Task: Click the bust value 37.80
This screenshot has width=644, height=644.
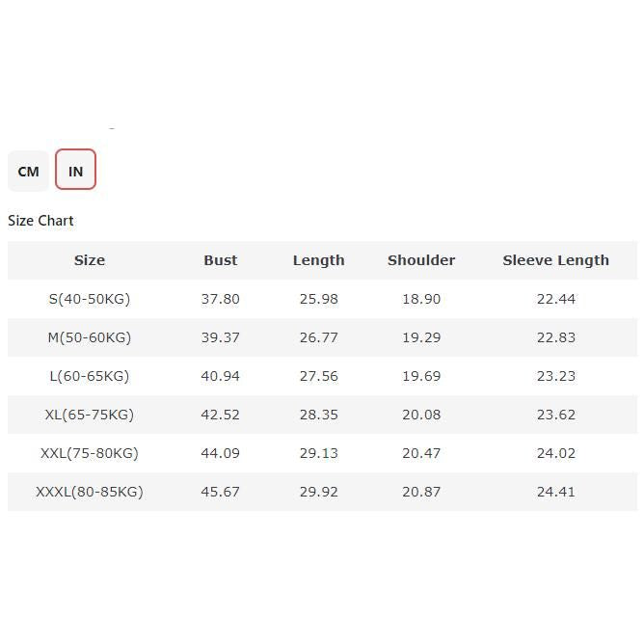Action: (220, 299)
